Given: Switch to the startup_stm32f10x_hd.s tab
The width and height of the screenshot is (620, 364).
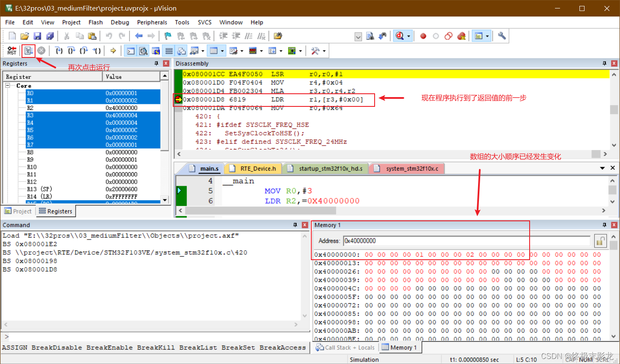Looking at the screenshot, I should (x=326, y=168).
